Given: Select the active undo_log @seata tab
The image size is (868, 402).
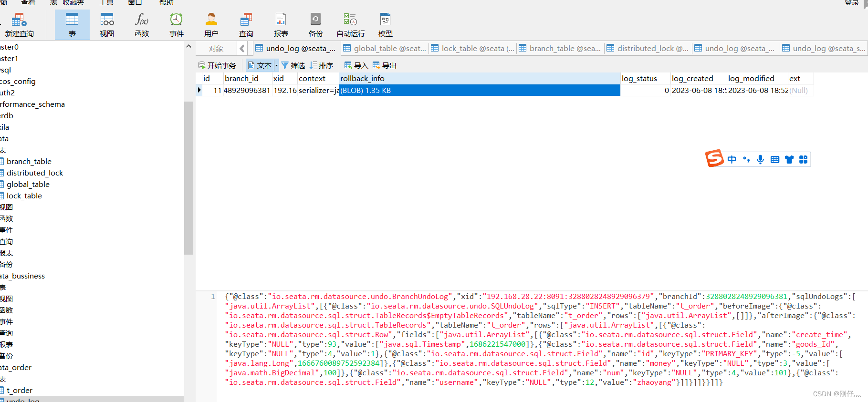Looking at the screenshot, I should click(x=296, y=48).
